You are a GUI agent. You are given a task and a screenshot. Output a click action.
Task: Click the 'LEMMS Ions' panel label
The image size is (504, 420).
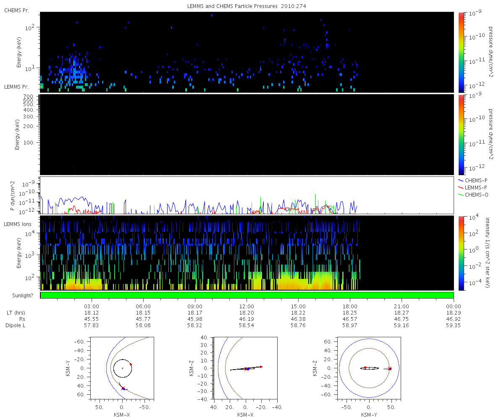[18, 224]
